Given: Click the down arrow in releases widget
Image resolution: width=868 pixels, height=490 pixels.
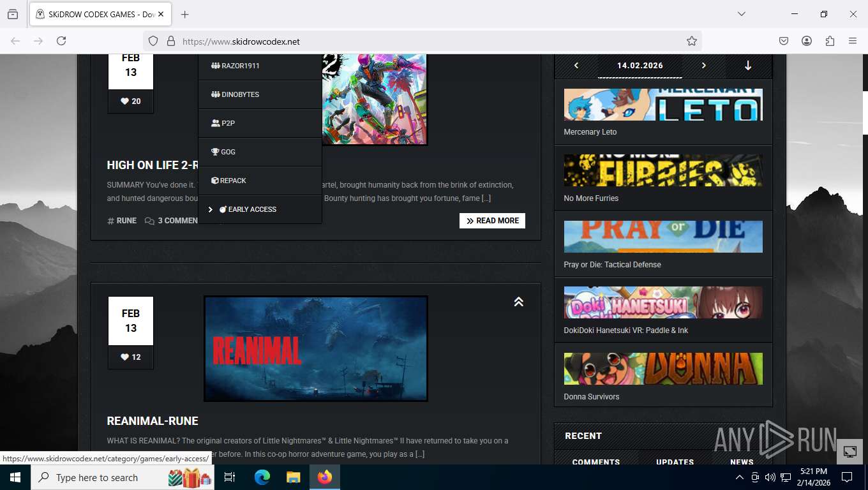Looking at the screenshot, I should point(748,66).
